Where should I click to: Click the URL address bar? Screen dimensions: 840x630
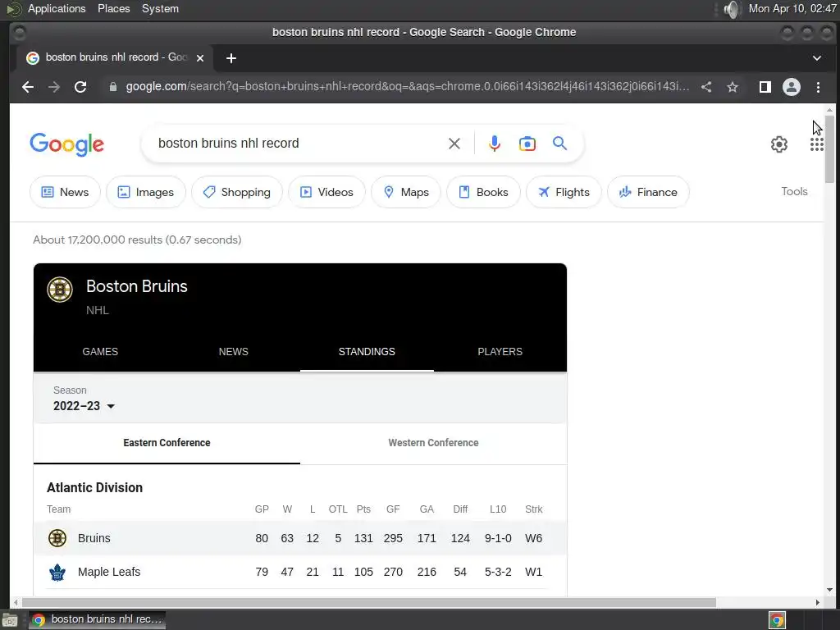coord(407,87)
